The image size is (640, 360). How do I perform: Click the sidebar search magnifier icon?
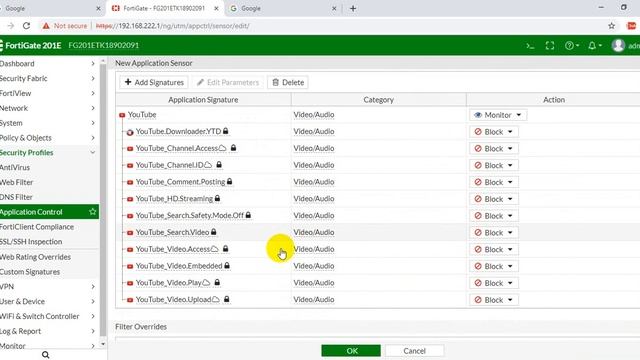click(46, 355)
